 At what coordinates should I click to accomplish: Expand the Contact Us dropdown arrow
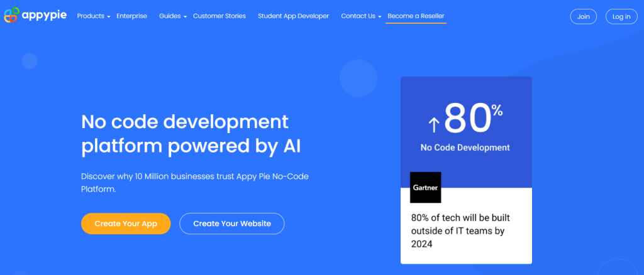pyautogui.click(x=379, y=17)
